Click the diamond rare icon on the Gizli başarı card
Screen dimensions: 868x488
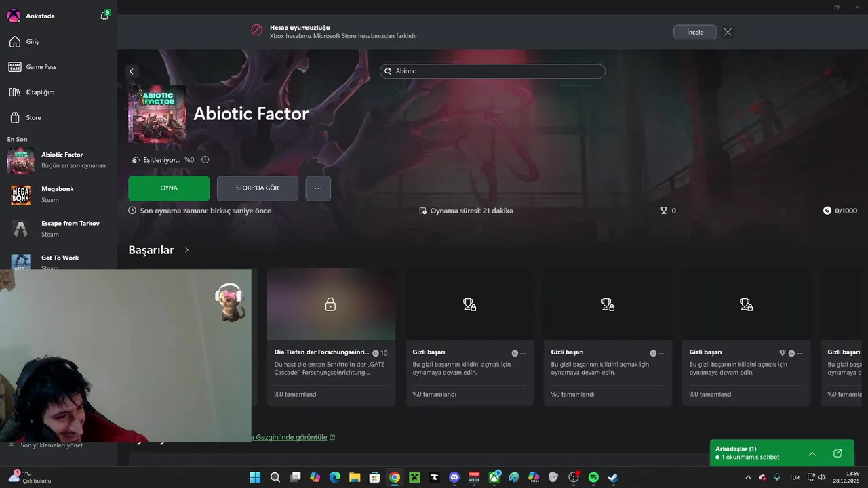(x=783, y=353)
